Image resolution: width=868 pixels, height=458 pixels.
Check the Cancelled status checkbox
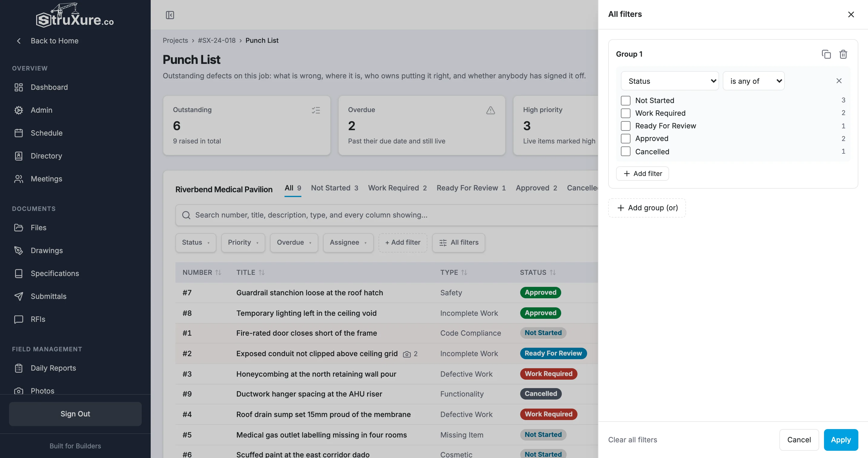click(x=625, y=152)
